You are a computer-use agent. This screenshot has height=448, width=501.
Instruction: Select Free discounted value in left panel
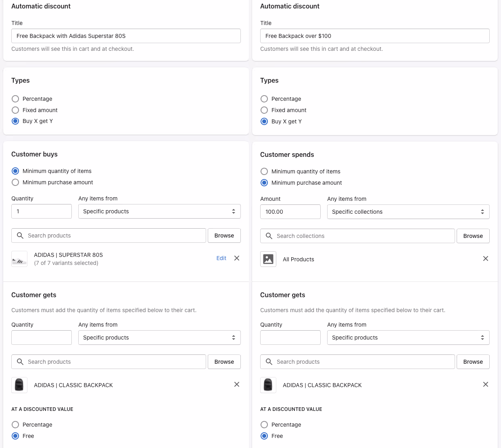pyautogui.click(x=15, y=436)
